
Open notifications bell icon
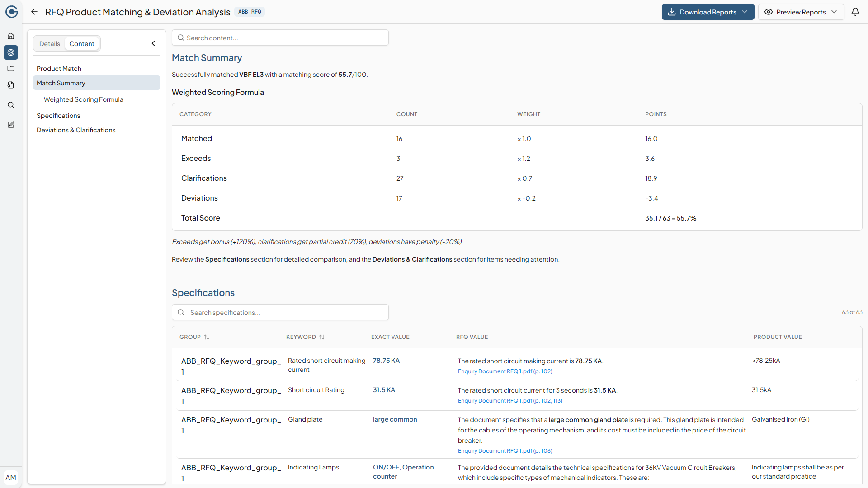coord(855,12)
